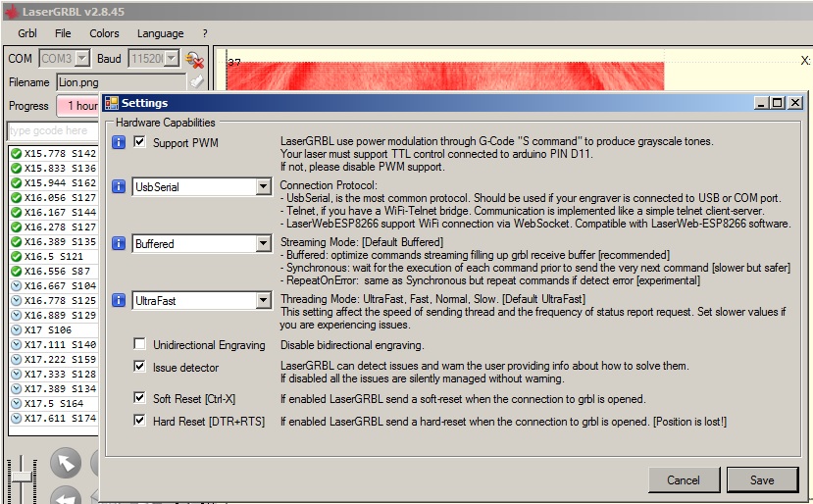Enable Unidirectional Engraving checkbox
The image size is (813, 504).
[139, 344]
